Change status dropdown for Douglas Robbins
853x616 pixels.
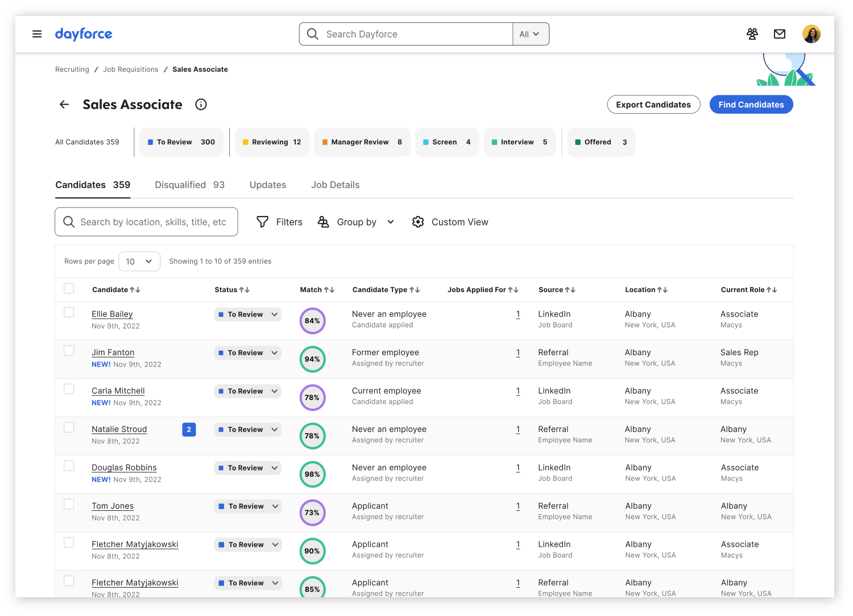[x=247, y=468]
